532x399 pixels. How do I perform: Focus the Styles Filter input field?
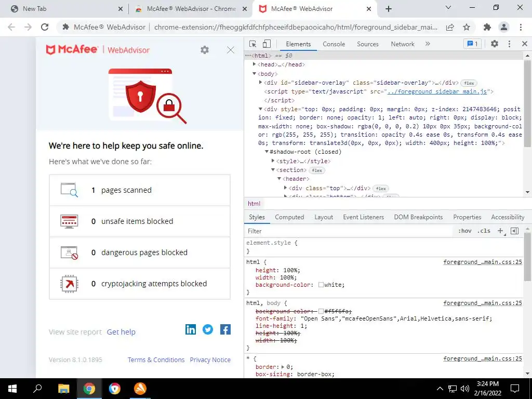[x=350, y=231]
